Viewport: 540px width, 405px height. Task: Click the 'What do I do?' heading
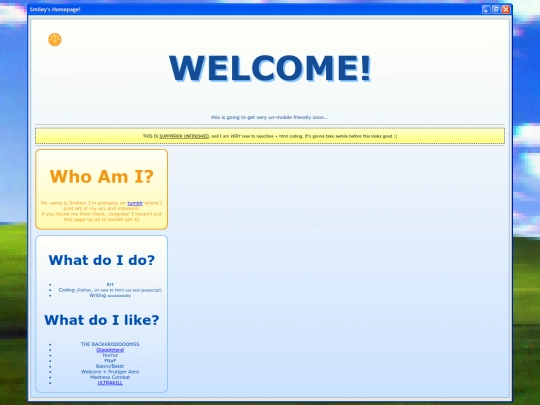click(x=102, y=260)
